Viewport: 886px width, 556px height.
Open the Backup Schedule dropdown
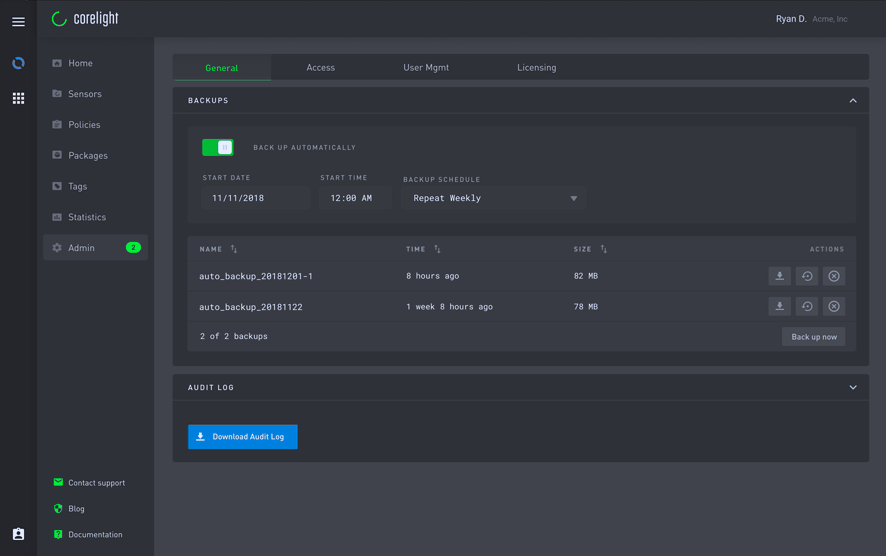pos(493,198)
